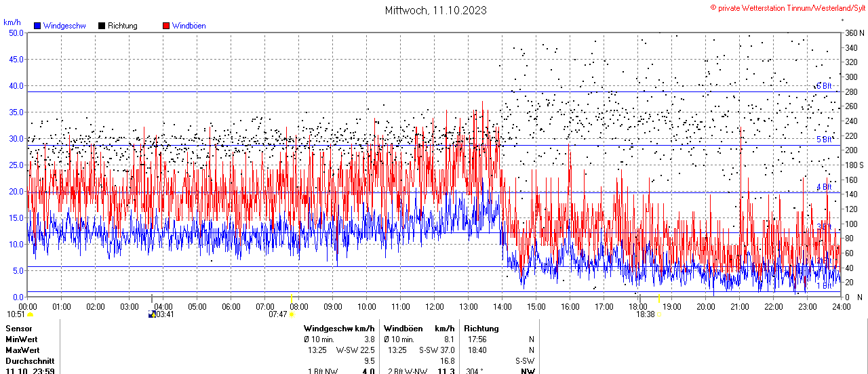Click the '10:51' time value under the axis
The image size is (868, 374).
16,314
